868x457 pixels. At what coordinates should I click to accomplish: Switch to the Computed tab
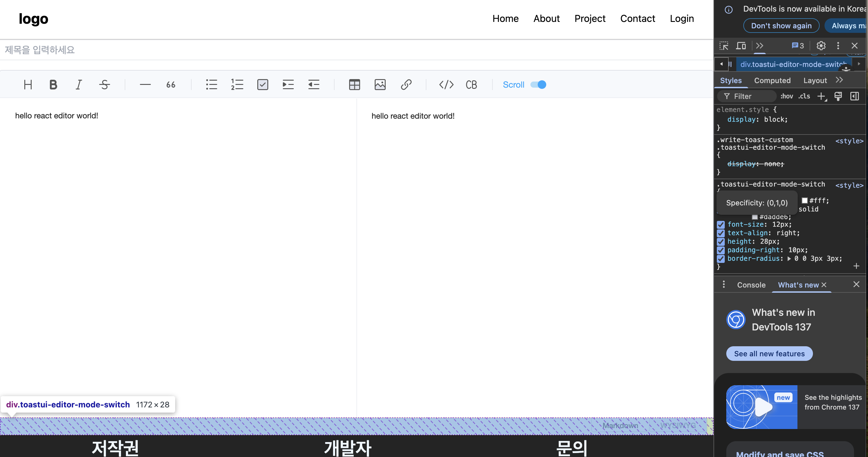[x=772, y=80]
